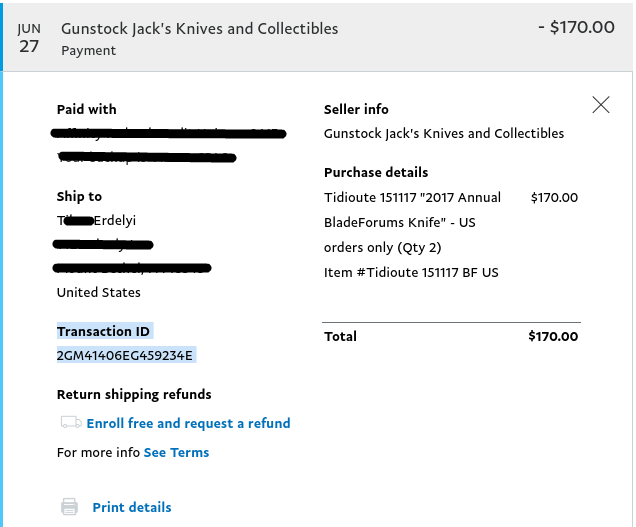Open the See Terms link
Screen dimensions: 636x527
tap(176, 452)
